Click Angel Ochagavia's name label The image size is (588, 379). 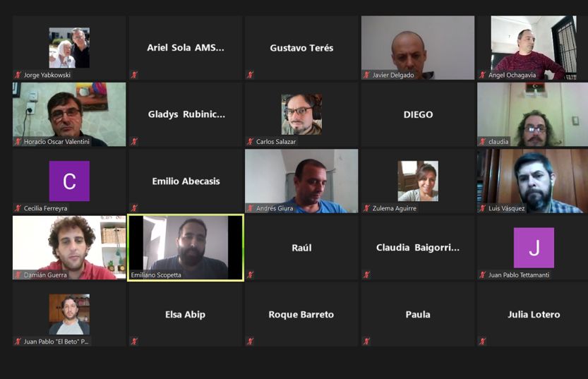point(512,75)
